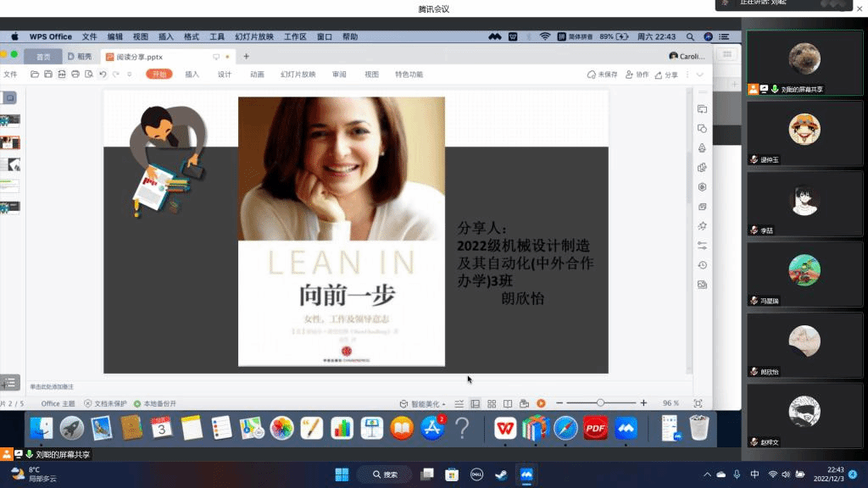868x488 pixels.
Task: Click the PDF app icon in dock
Action: (x=595, y=428)
